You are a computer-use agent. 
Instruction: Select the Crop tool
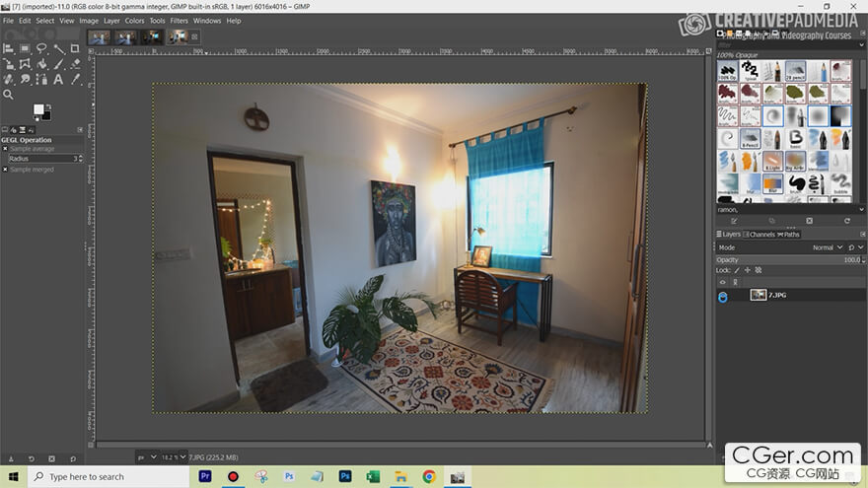pyautogui.click(x=75, y=48)
